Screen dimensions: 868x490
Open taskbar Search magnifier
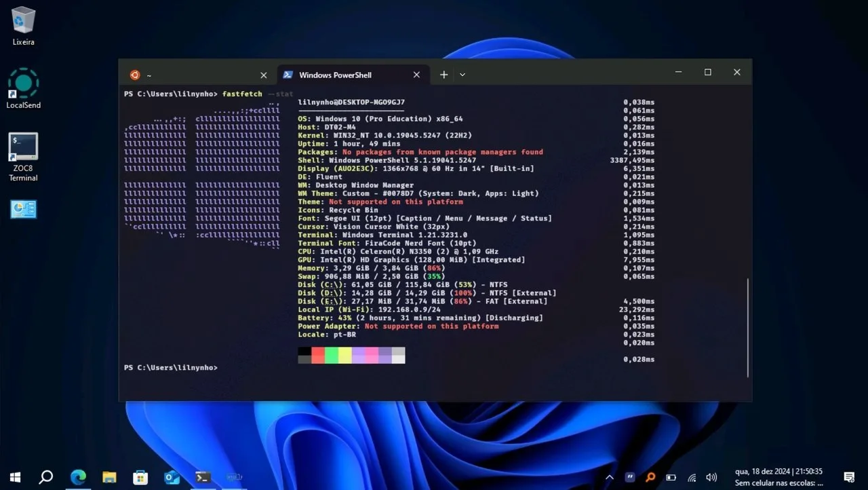[x=46, y=477]
